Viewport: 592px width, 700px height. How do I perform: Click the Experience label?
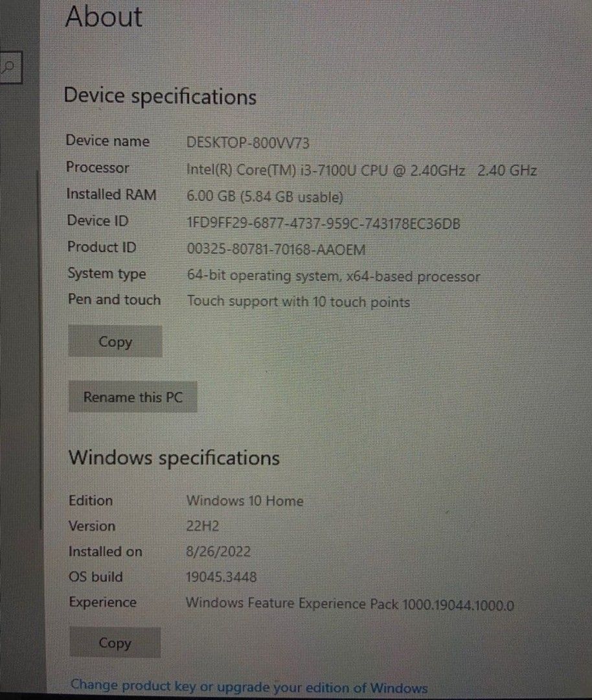click(x=102, y=602)
